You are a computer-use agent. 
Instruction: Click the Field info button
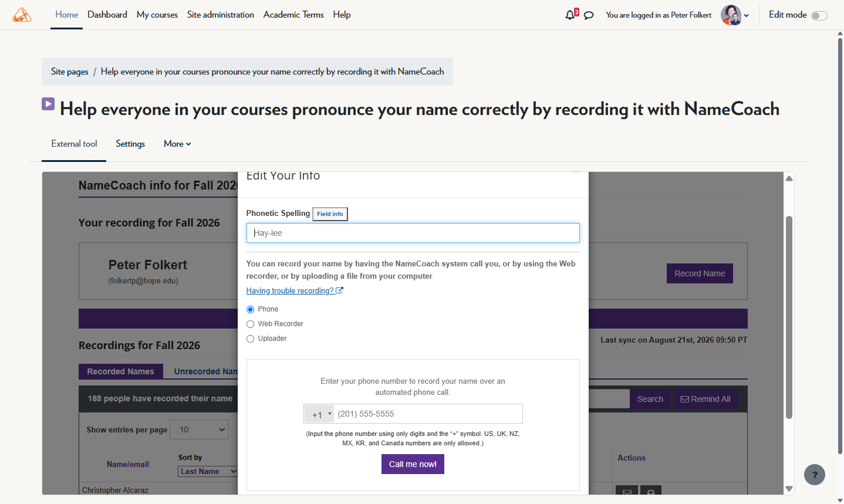[x=330, y=214]
